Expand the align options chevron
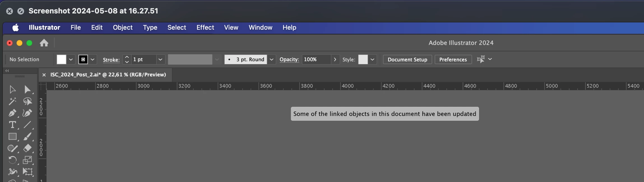644x182 pixels. (490, 59)
